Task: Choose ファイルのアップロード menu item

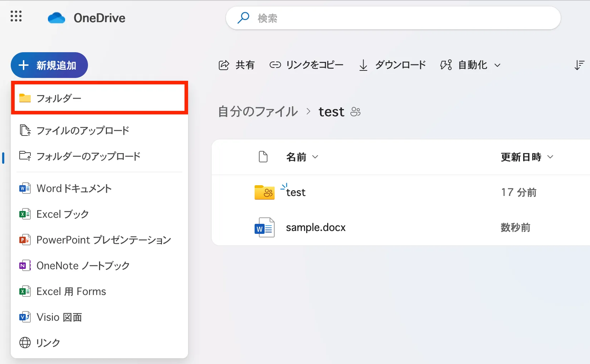Action: (x=83, y=131)
